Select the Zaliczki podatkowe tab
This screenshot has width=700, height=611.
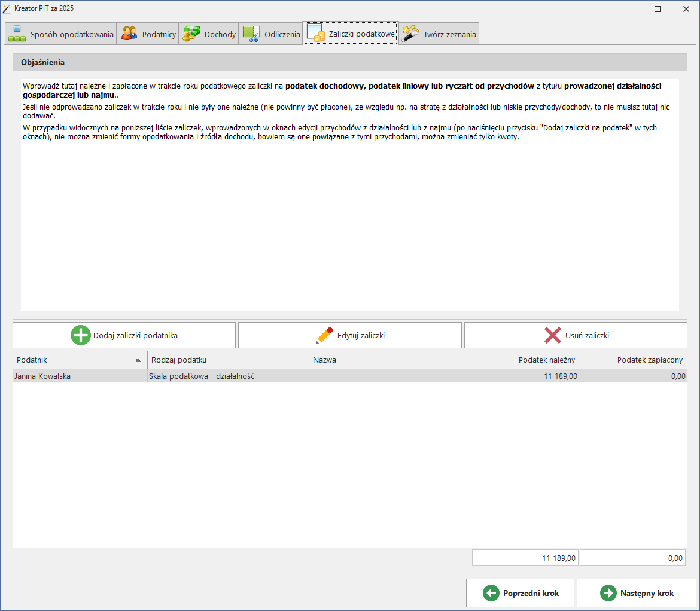click(x=351, y=33)
